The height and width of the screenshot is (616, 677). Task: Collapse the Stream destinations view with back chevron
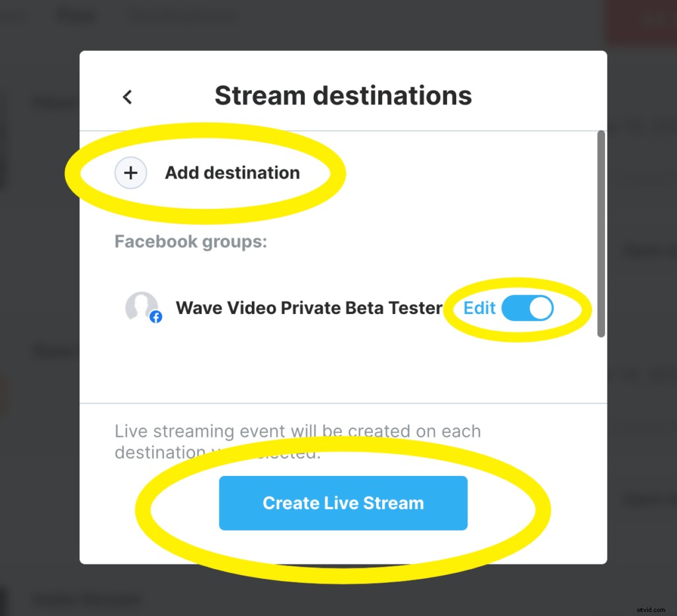127,96
